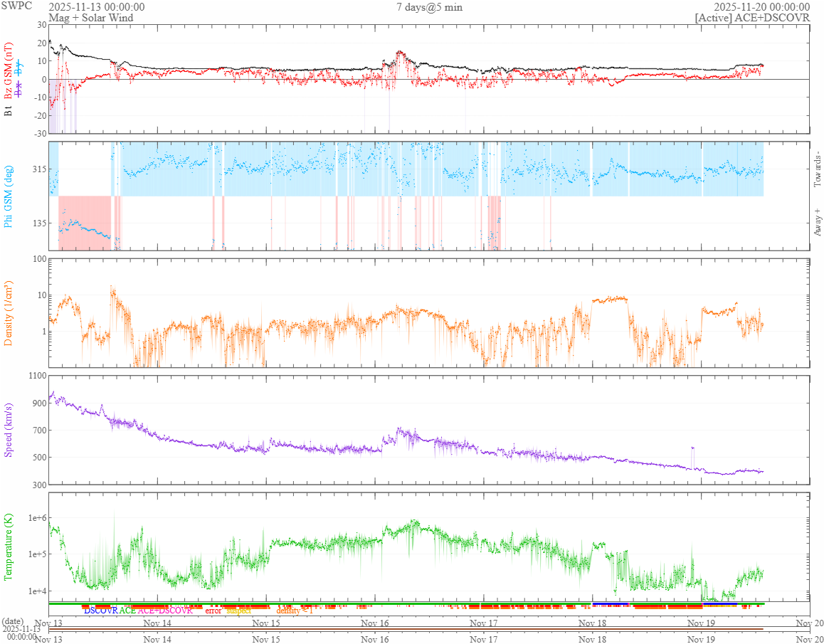824x644 pixels.
Task: Click the -20 tick on Bz axis
Action: point(41,116)
